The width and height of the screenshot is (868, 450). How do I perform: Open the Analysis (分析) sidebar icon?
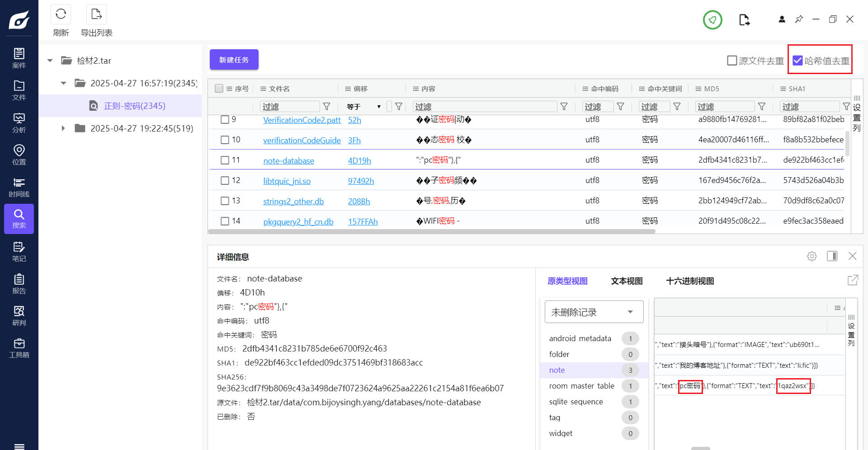(19, 122)
